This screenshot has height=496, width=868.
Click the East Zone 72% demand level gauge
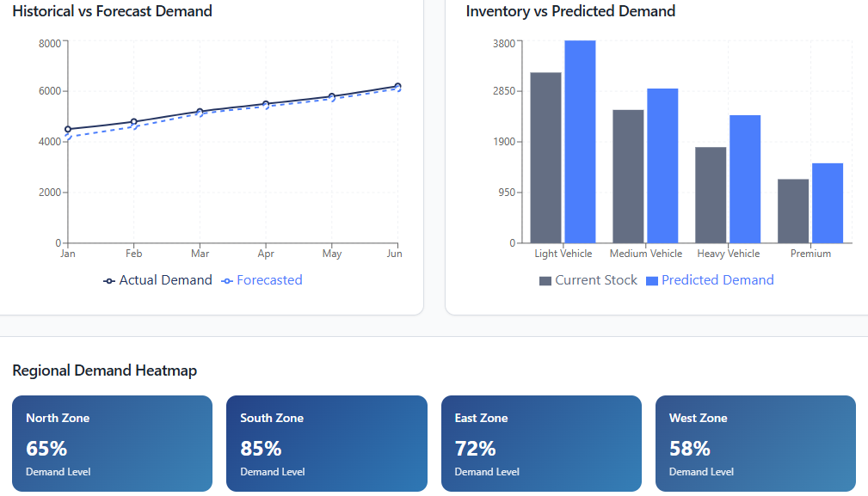coord(475,449)
